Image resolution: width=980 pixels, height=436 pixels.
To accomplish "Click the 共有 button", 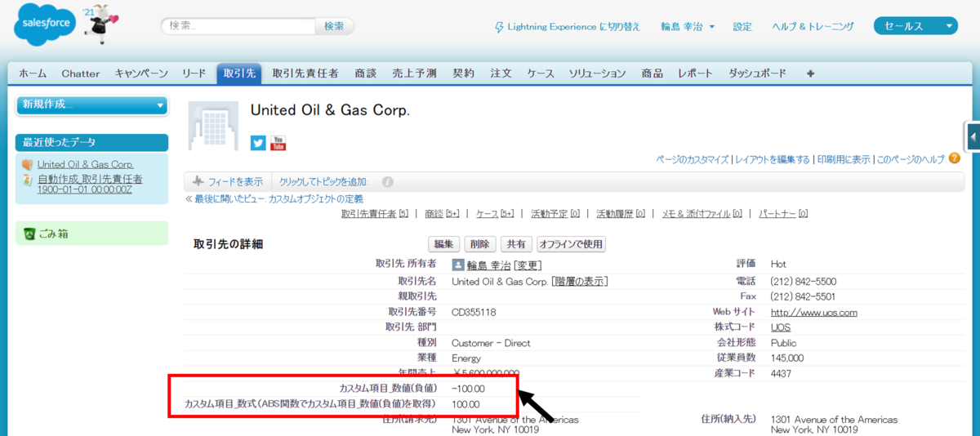I will 515,244.
